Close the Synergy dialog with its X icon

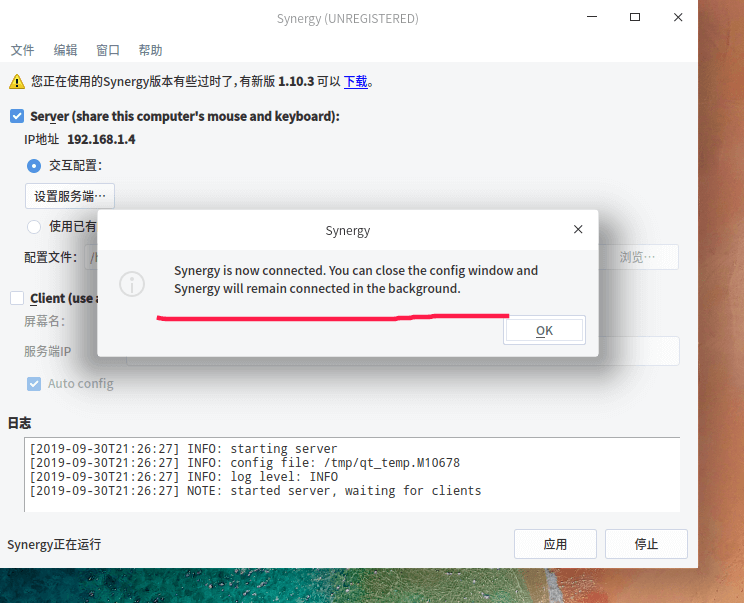click(x=578, y=230)
